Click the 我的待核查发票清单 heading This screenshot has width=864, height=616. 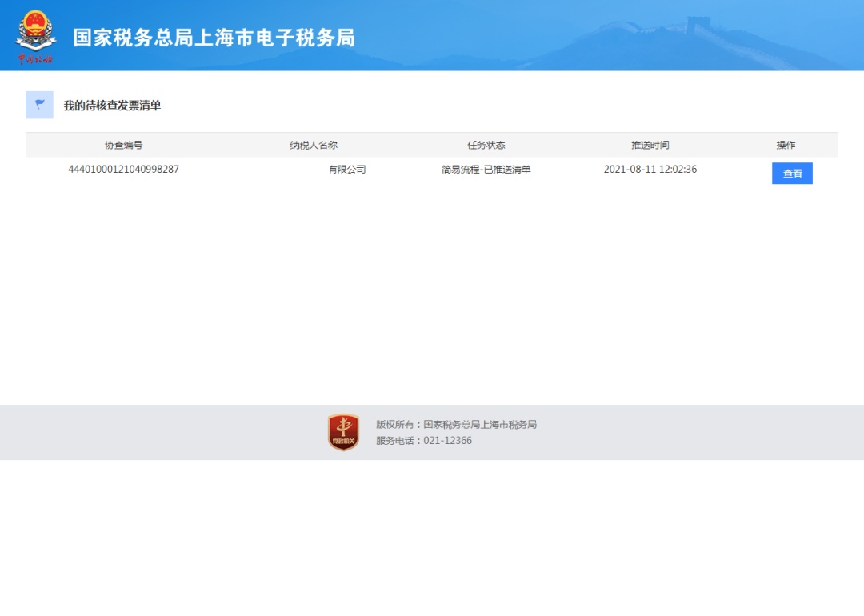click(112, 106)
